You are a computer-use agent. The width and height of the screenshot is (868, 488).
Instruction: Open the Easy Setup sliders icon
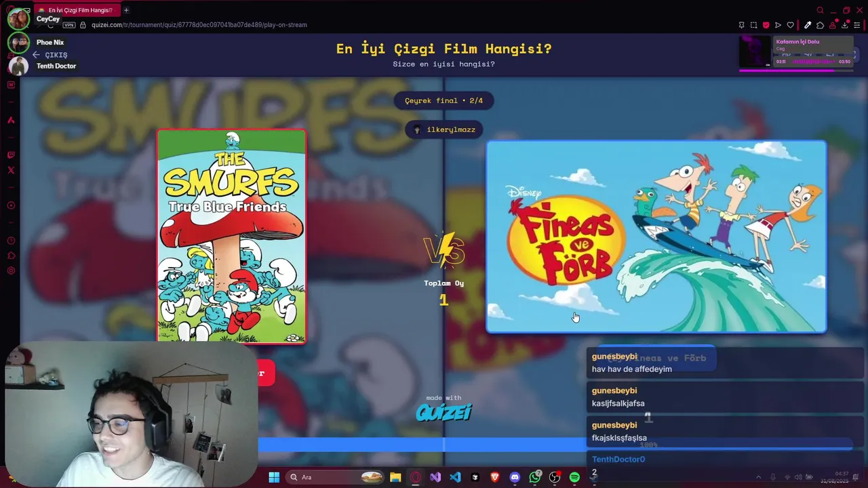tap(856, 25)
